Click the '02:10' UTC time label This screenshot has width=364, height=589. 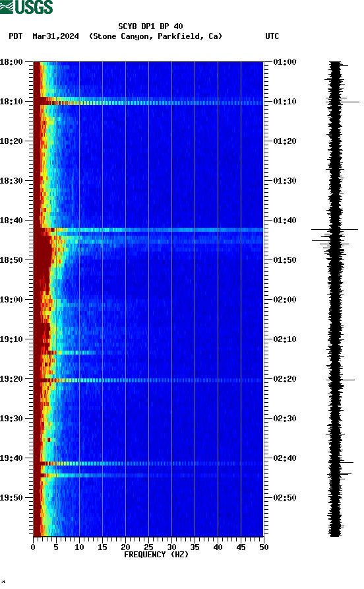point(285,339)
